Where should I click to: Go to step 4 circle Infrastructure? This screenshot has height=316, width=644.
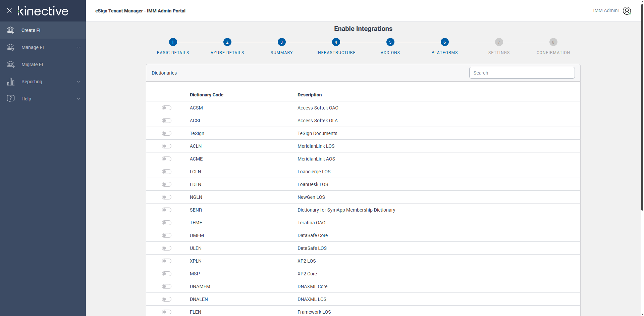(336, 42)
